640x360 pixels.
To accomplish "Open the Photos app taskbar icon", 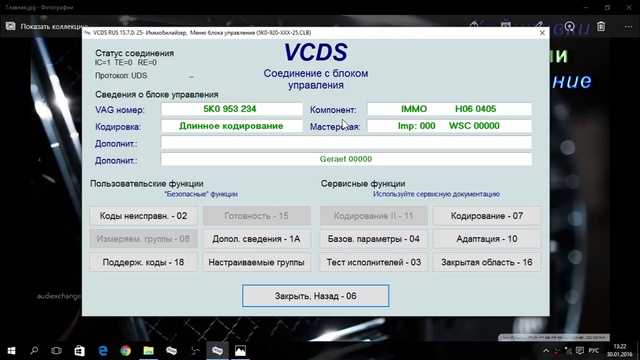I will [240, 351].
